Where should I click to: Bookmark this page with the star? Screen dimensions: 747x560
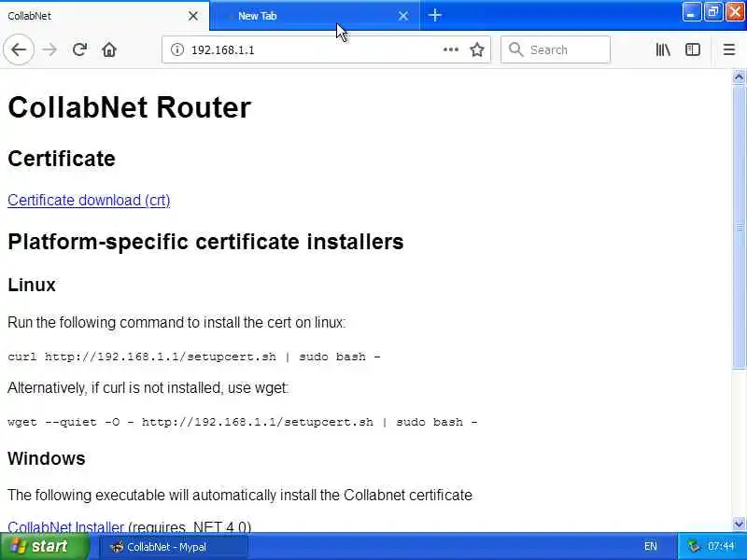477,49
